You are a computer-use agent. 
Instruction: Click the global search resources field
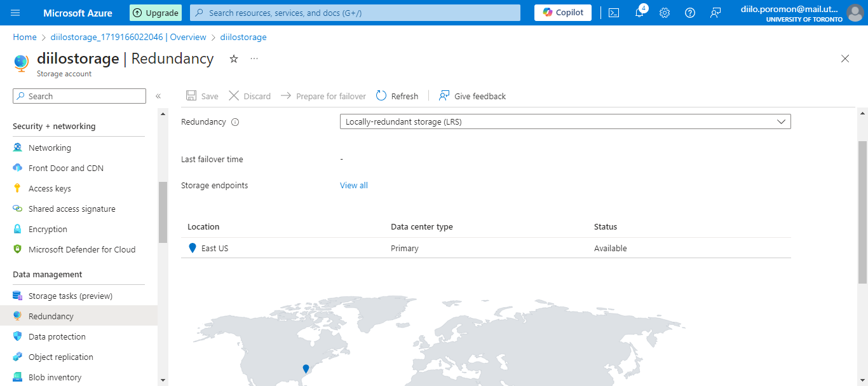(356, 13)
